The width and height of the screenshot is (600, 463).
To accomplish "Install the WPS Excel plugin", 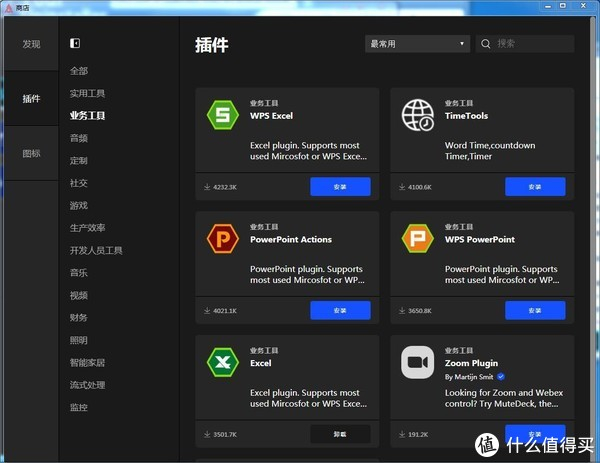I will tap(340, 187).
